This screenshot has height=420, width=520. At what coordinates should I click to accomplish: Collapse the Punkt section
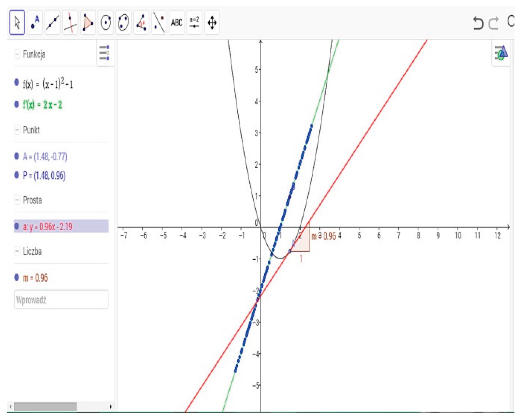17,130
